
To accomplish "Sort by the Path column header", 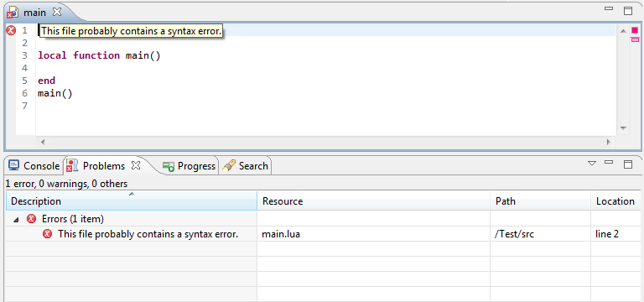I will point(541,201).
